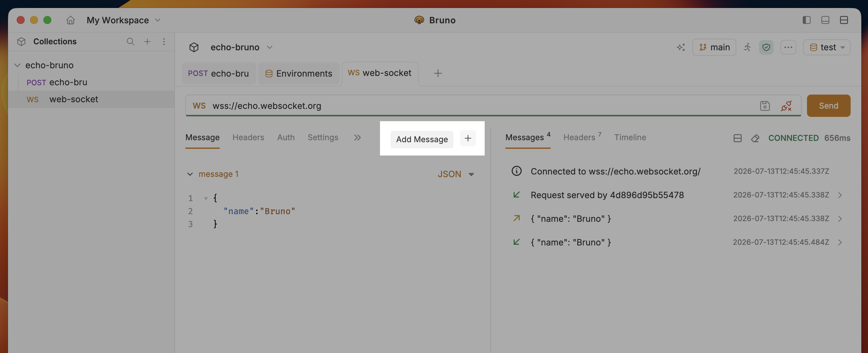This screenshot has width=868, height=353.
Task: Switch to the Environments tab
Action: 299,73
